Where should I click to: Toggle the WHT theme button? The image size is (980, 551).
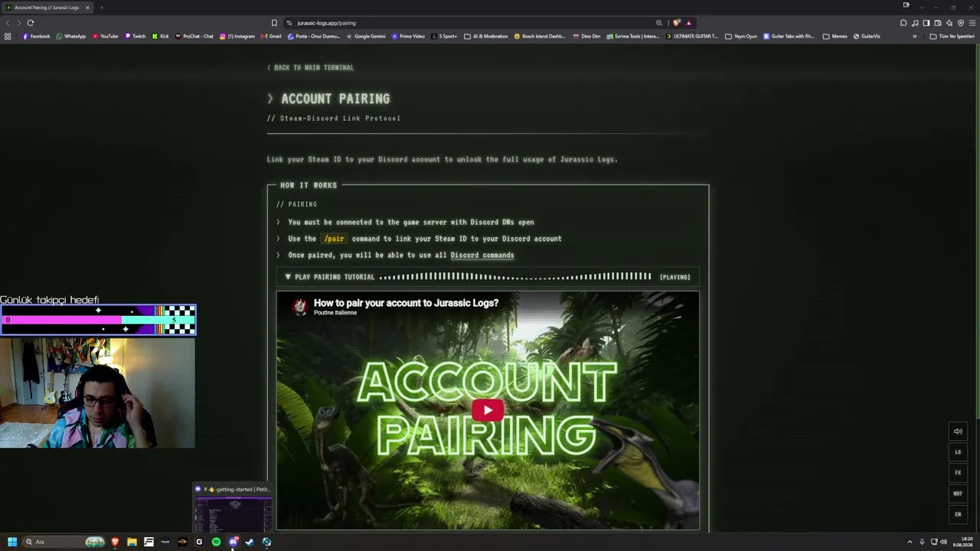point(958,494)
